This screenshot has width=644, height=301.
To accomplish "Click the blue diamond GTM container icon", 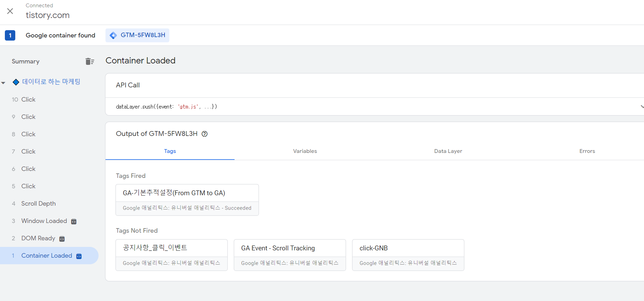I will (113, 35).
